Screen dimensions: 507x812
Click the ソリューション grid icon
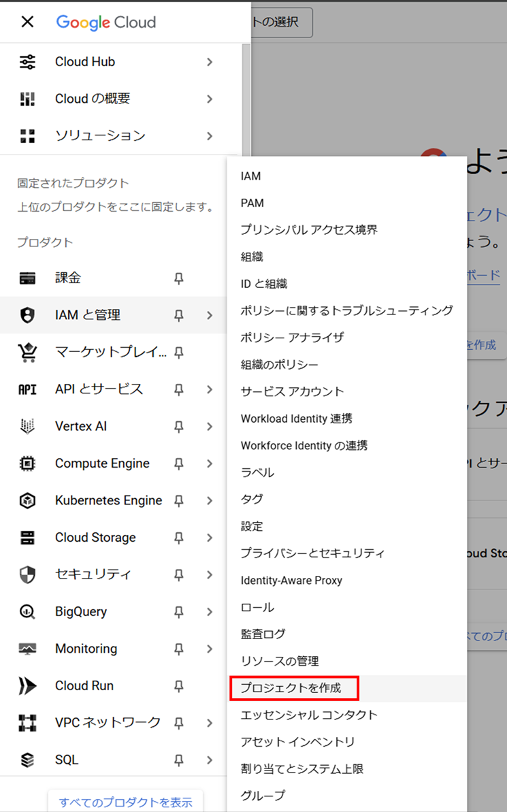27,135
